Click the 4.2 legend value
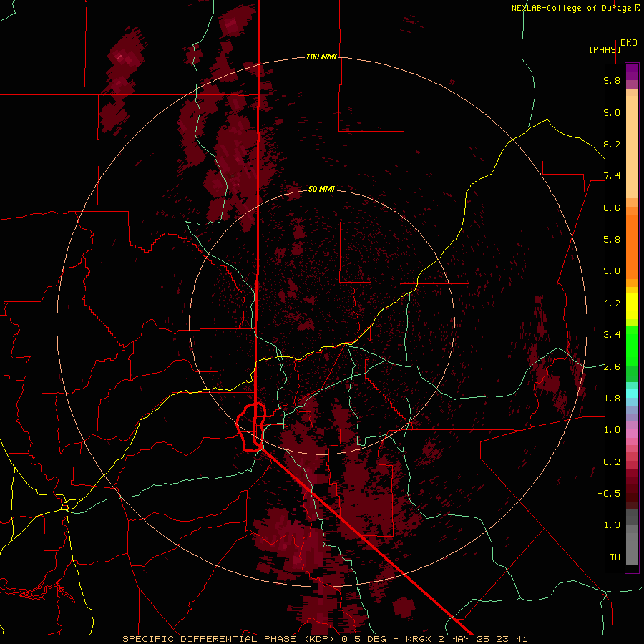The image size is (644, 644). [612, 303]
